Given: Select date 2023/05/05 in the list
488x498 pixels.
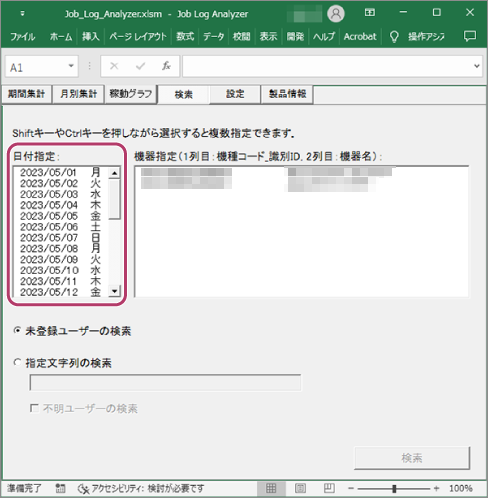Looking at the screenshot, I should point(61,216).
